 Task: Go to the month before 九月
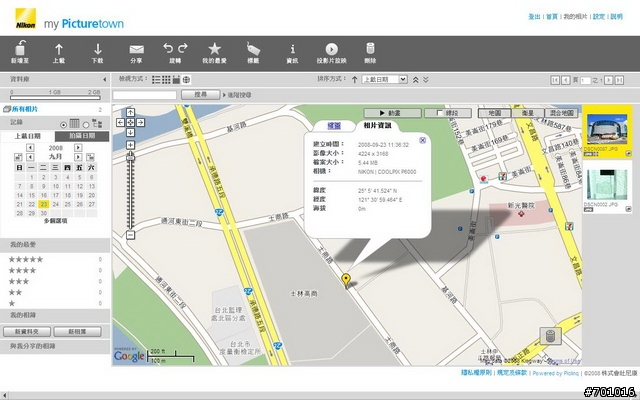pyautogui.click(x=30, y=157)
